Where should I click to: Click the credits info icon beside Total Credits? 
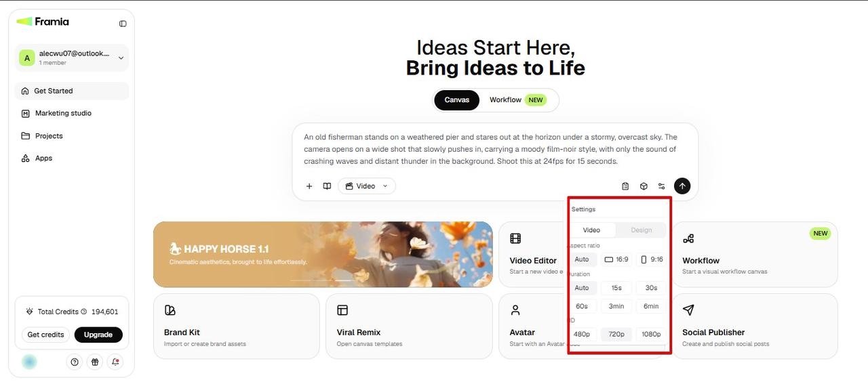84,312
